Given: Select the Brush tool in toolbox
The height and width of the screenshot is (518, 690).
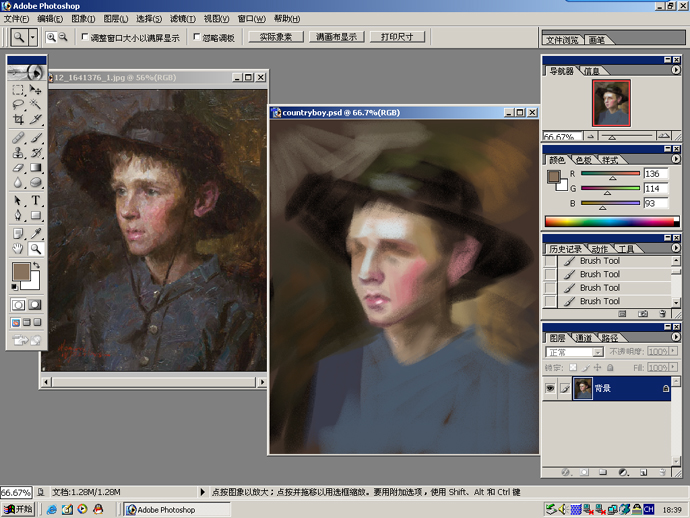Looking at the screenshot, I should (x=35, y=138).
